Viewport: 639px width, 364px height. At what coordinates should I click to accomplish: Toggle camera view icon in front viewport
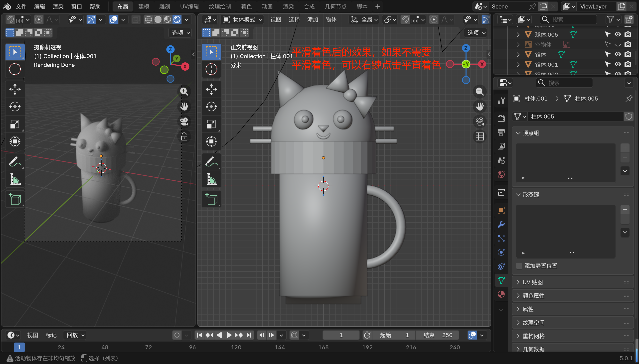(479, 122)
